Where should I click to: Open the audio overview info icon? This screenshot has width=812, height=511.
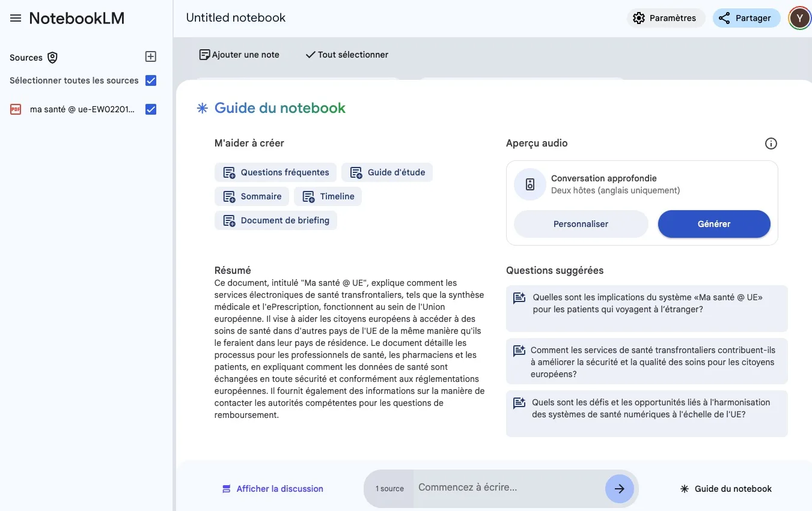pos(771,144)
